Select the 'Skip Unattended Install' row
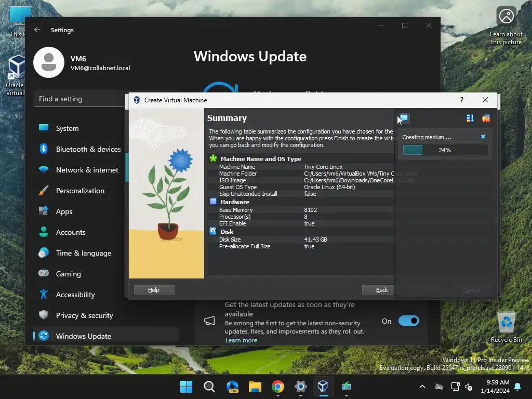 click(301, 194)
